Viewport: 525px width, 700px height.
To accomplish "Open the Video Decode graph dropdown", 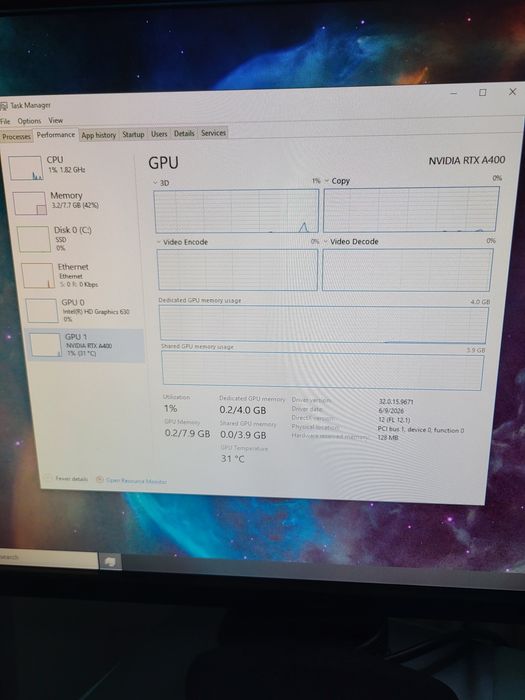I will click(x=325, y=242).
